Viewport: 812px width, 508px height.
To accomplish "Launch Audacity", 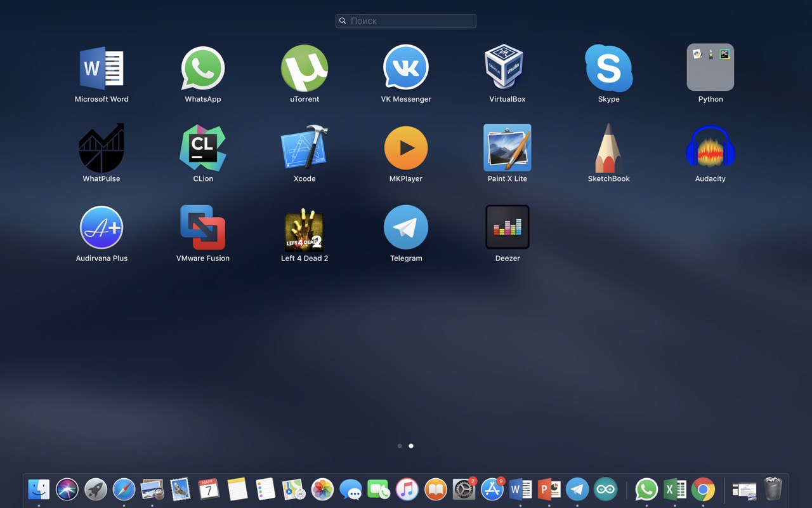I will coord(710,147).
